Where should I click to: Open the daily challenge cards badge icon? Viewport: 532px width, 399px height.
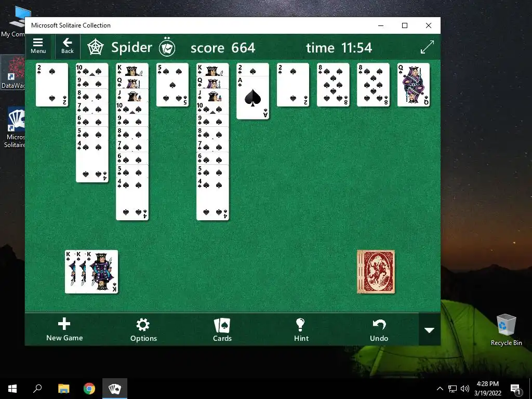167,47
